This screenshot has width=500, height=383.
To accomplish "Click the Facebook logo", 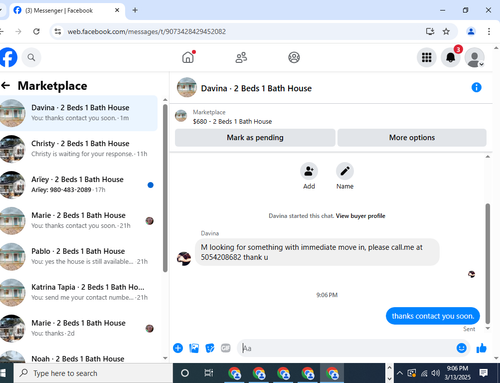I will point(7,57).
